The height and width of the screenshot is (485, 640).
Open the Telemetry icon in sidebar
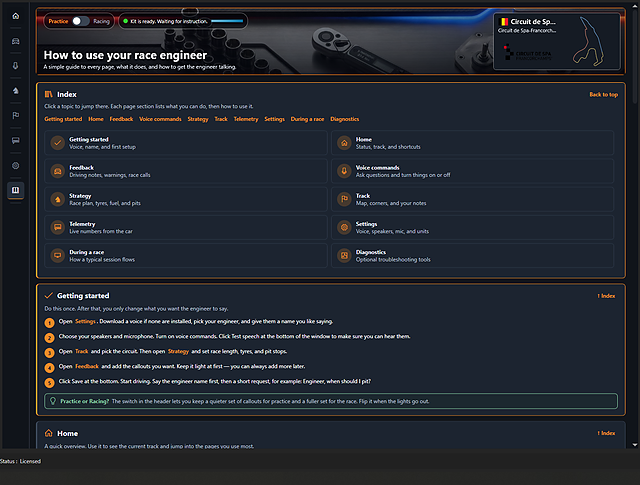[16, 140]
